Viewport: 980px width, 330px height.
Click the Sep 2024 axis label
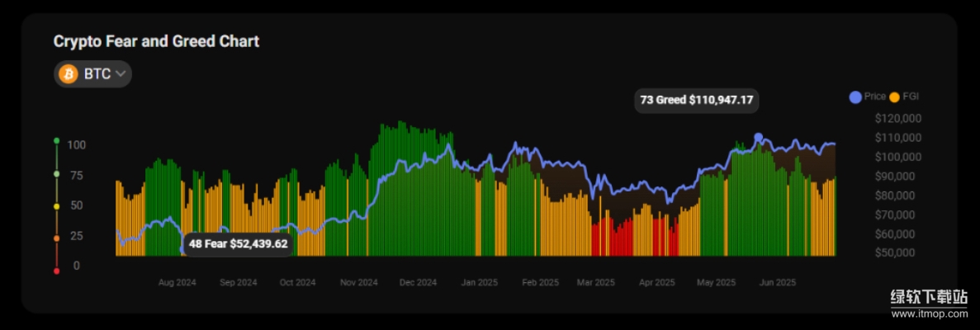[x=238, y=282]
